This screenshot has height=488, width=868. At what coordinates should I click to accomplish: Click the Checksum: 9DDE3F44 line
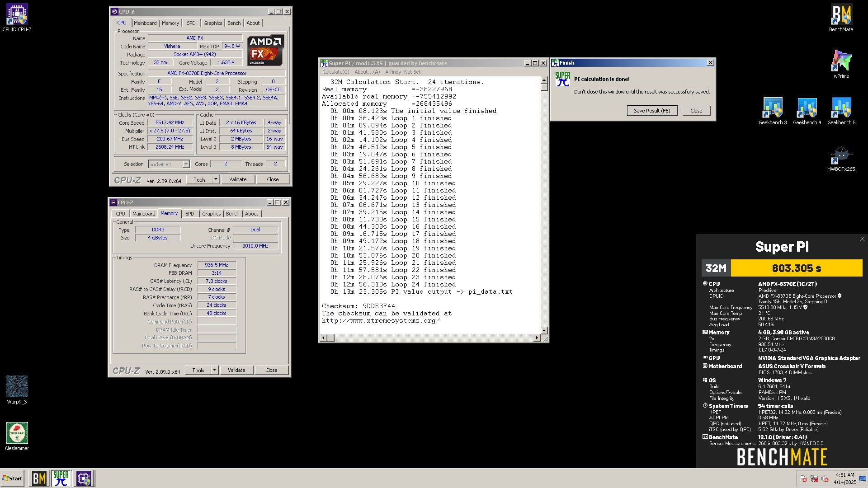[359, 306]
